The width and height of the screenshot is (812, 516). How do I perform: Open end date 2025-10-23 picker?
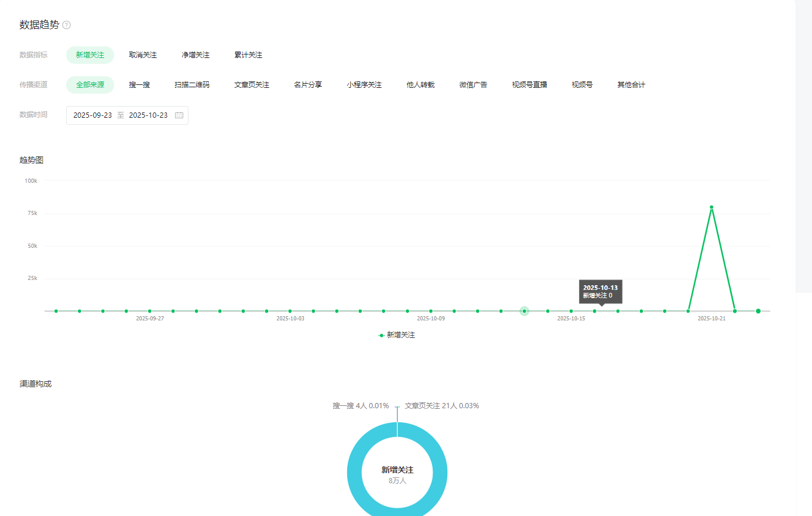click(148, 115)
